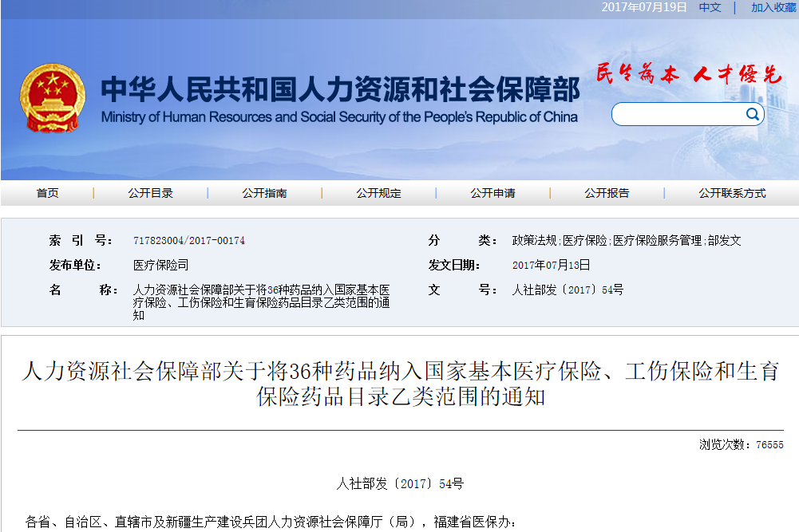Click the index number 717823004/2017-00174

pyautogui.click(x=189, y=240)
